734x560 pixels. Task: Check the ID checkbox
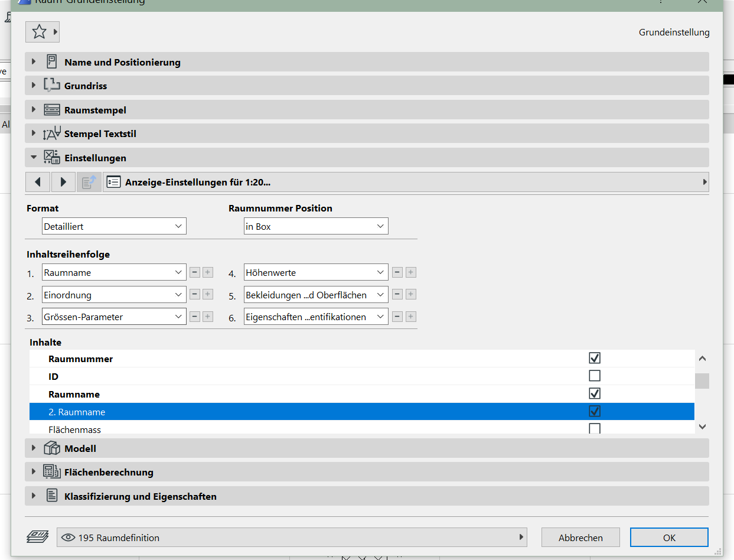pos(595,376)
